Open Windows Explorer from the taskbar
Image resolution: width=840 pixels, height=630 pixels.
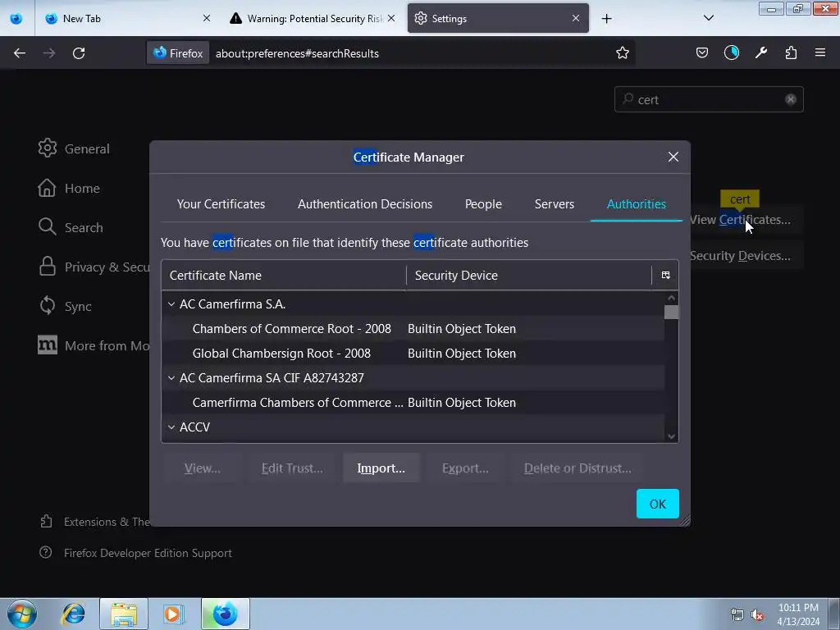[x=124, y=614]
